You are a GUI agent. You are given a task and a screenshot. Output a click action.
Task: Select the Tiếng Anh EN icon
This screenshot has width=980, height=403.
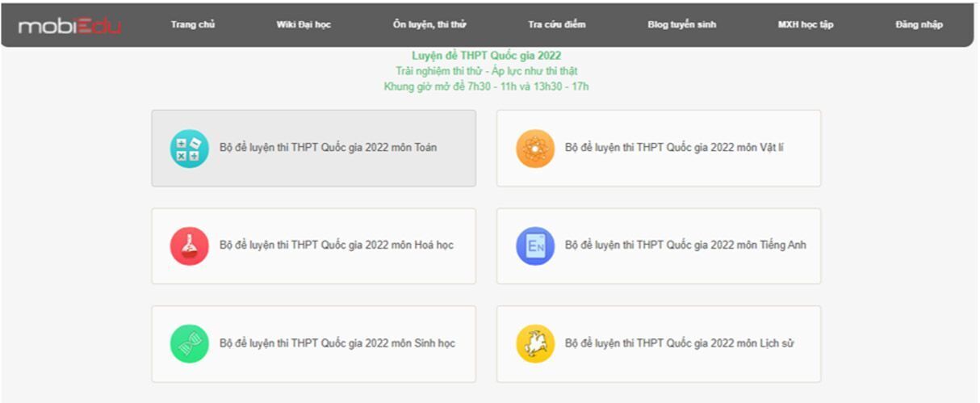point(535,246)
